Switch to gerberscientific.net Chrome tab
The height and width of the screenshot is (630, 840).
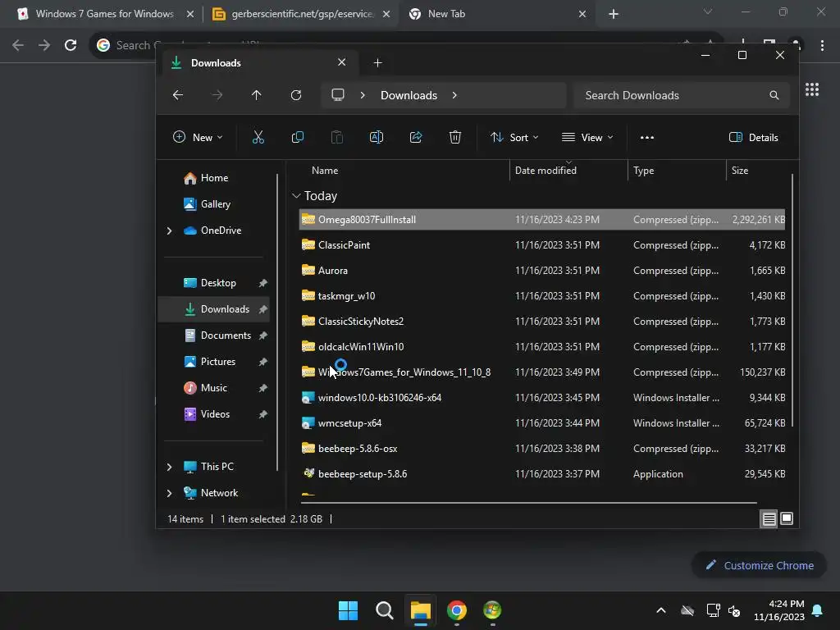pos(302,14)
